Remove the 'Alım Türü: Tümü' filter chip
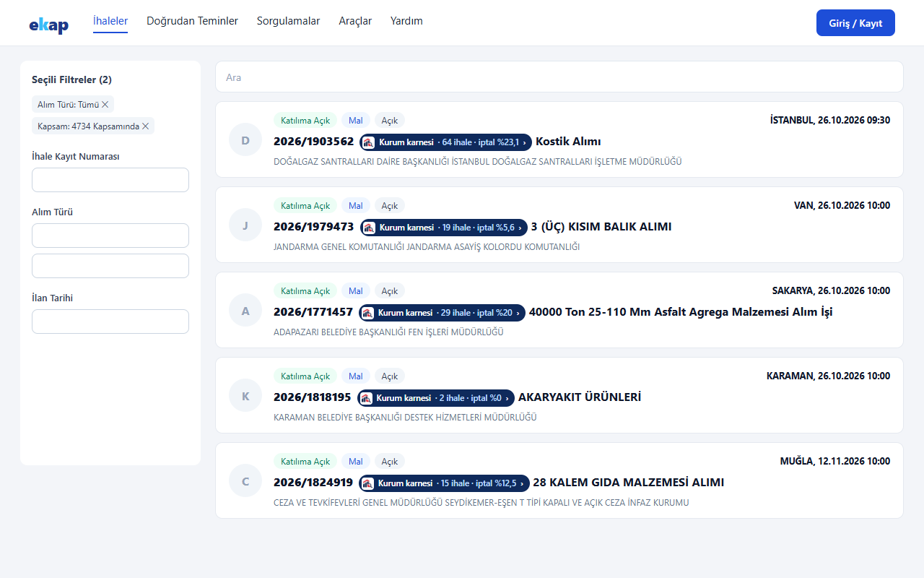Image resolution: width=924 pixels, height=578 pixels. 105,105
